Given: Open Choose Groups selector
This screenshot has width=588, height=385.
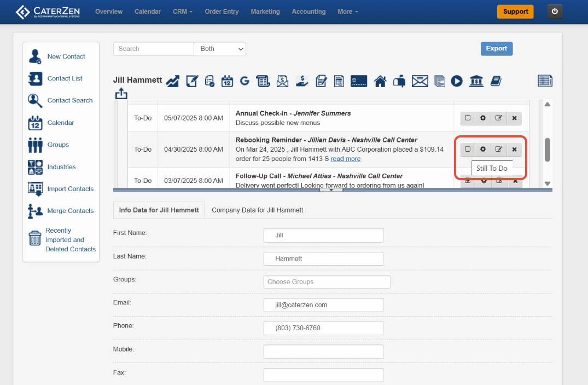Looking at the screenshot, I should 327,281.
